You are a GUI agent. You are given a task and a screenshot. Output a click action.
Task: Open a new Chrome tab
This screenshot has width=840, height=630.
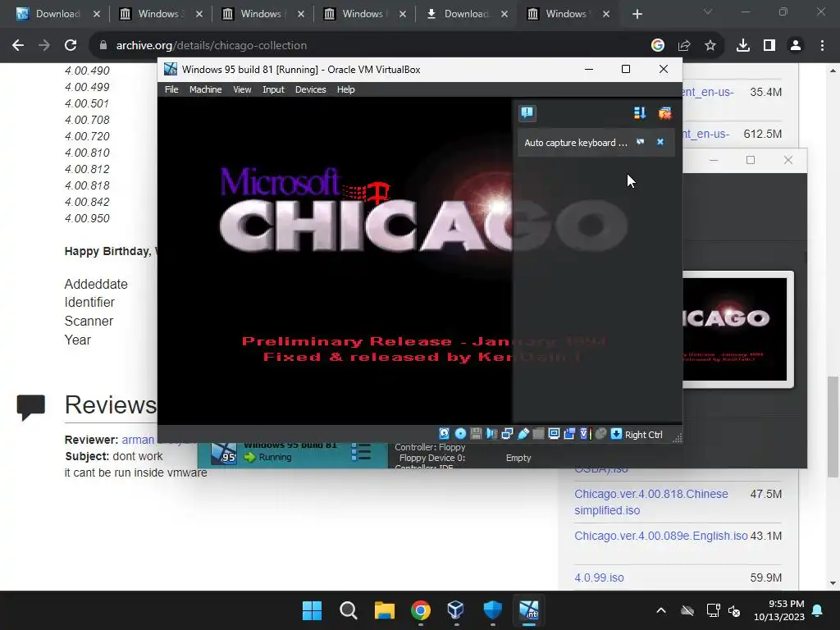(x=637, y=14)
